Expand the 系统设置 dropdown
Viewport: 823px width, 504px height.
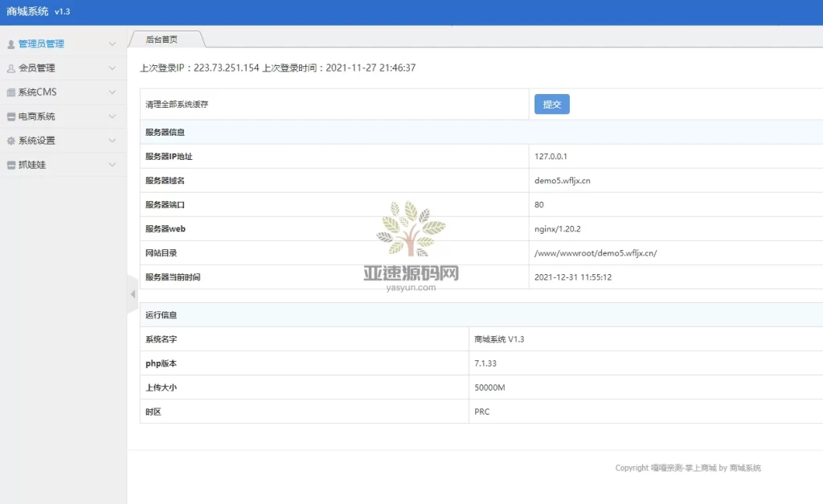(x=112, y=140)
